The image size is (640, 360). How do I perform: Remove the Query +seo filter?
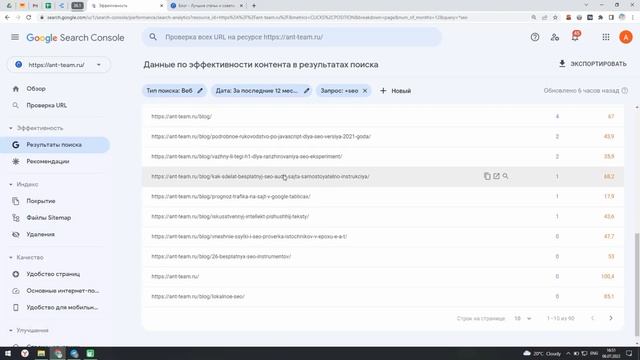tap(365, 91)
